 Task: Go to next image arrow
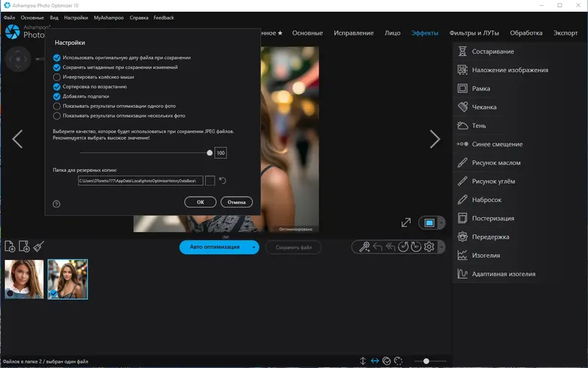coord(434,140)
